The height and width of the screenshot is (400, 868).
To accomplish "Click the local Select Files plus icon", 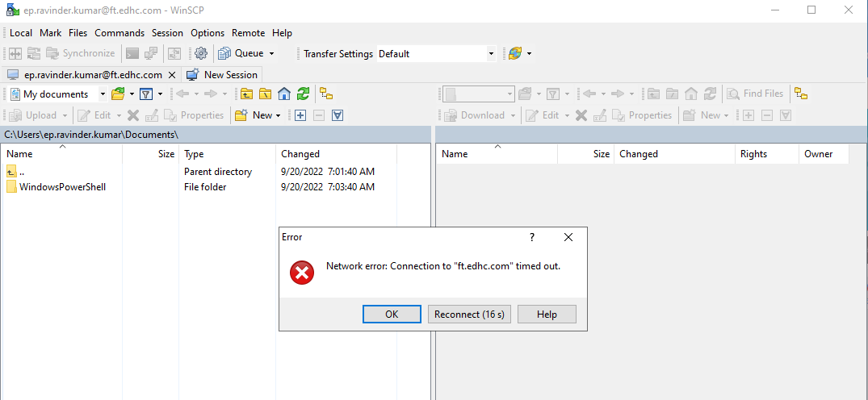I will tap(300, 115).
